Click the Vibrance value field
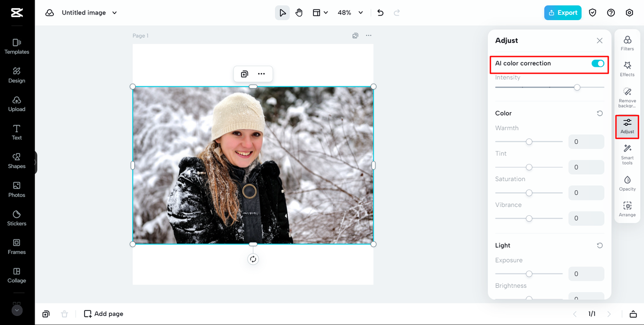 tap(586, 218)
